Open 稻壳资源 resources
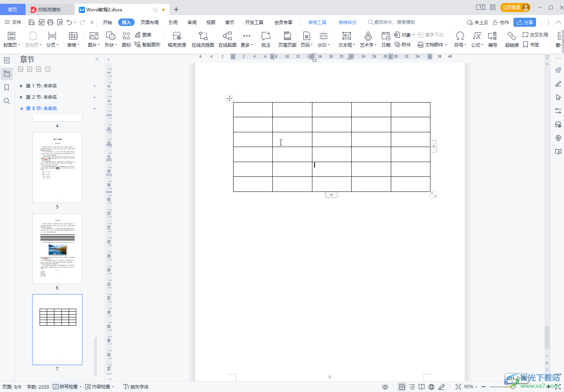Viewport: 564px width, 392px height. pos(177,40)
